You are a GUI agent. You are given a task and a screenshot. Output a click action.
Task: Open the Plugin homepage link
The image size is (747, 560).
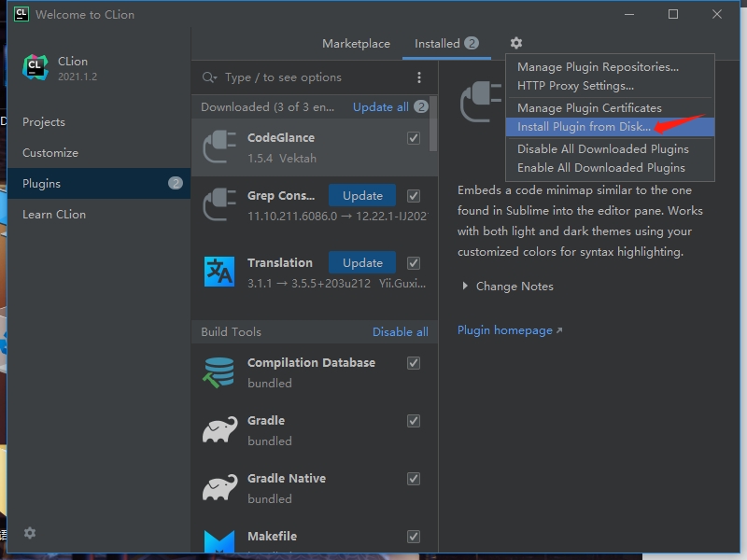[x=504, y=330]
